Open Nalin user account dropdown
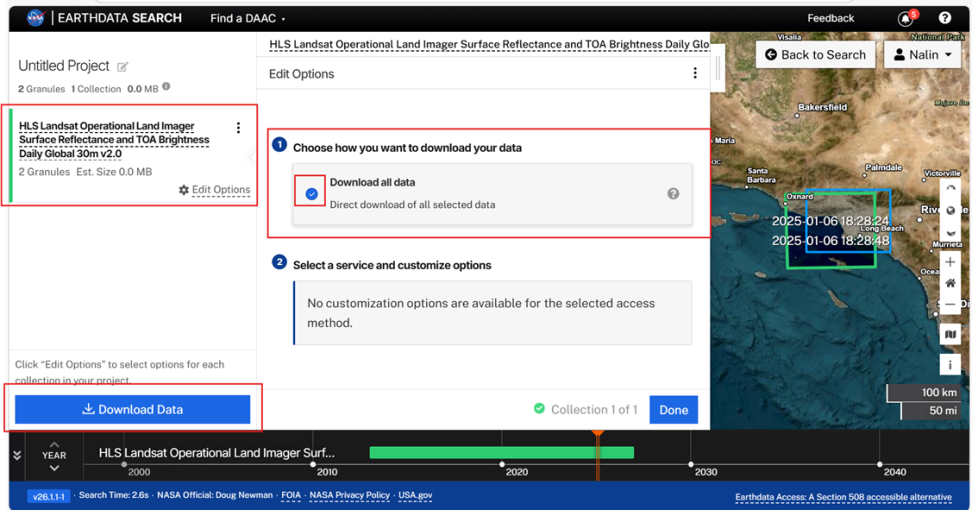The image size is (972, 510). pyautogui.click(x=922, y=55)
